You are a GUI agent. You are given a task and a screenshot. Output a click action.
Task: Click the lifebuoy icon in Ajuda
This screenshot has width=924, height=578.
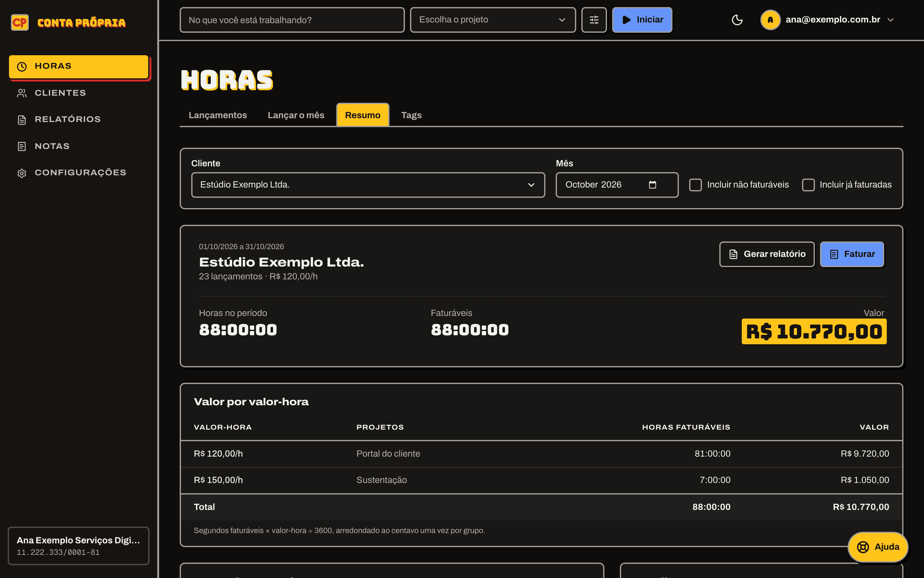pyautogui.click(x=863, y=547)
